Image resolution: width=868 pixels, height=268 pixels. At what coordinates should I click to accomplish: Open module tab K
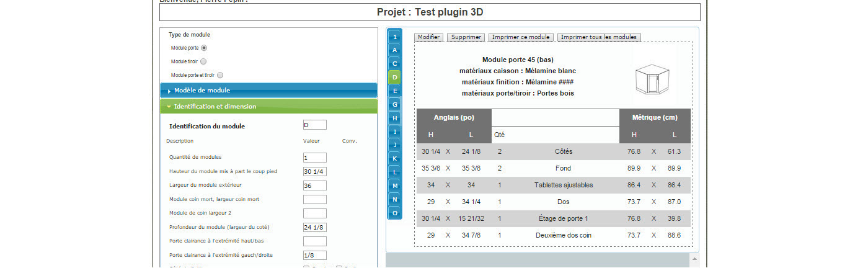(x=394, y=158)
